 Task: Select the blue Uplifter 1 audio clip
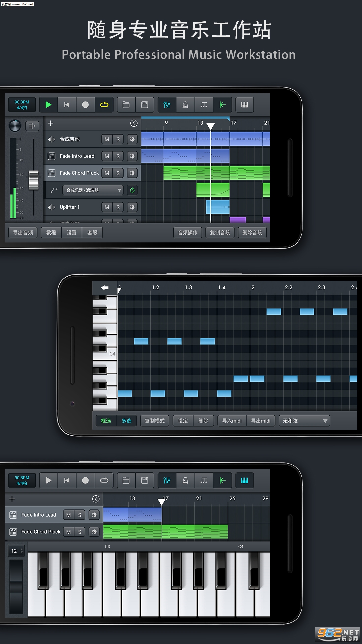[x=218, y=207]
